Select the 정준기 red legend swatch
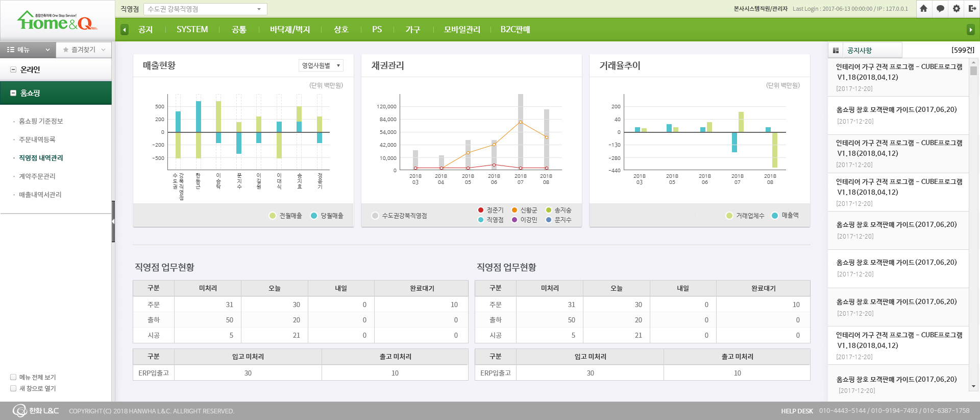 coord(481,210)
